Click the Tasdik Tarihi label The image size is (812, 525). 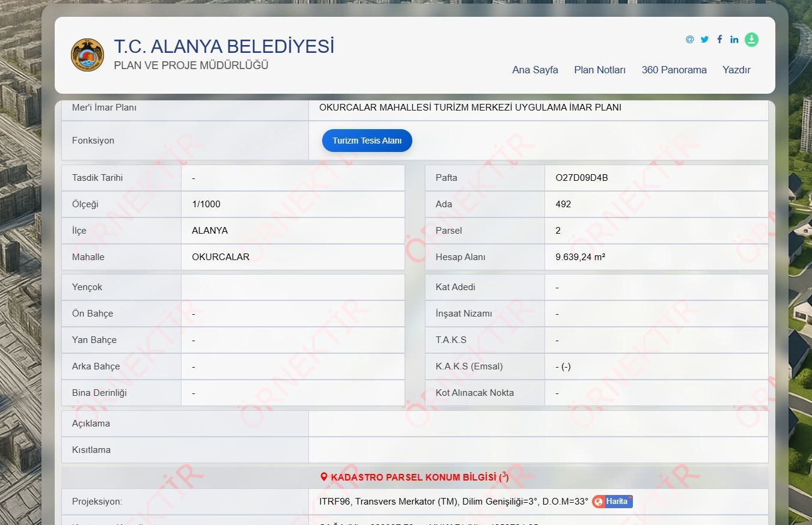[x=97, y=178]
